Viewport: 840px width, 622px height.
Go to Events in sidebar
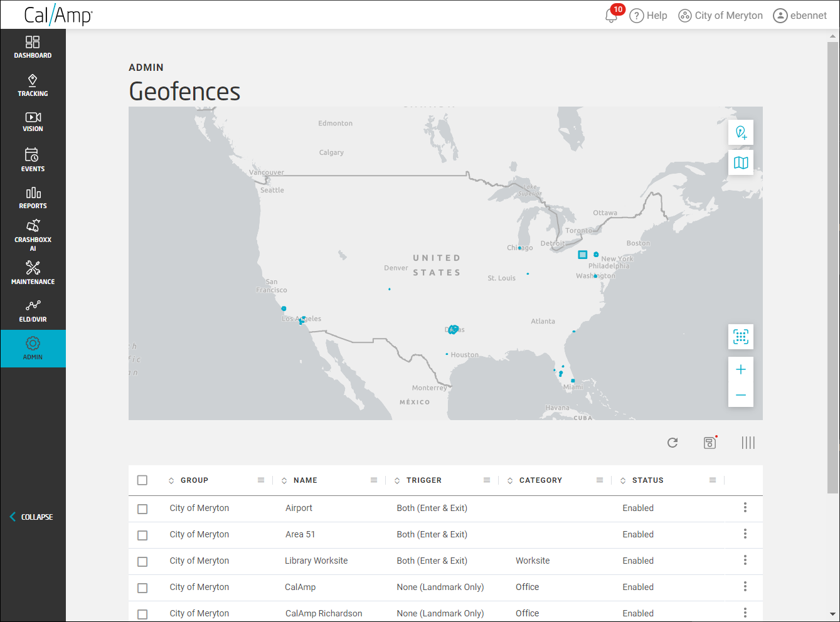(x=33, y=159)
